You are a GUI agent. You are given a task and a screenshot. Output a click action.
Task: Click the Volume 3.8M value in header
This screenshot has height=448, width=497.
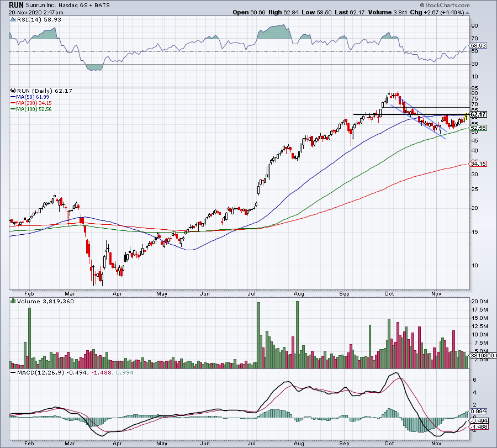[x=387, y=12]
